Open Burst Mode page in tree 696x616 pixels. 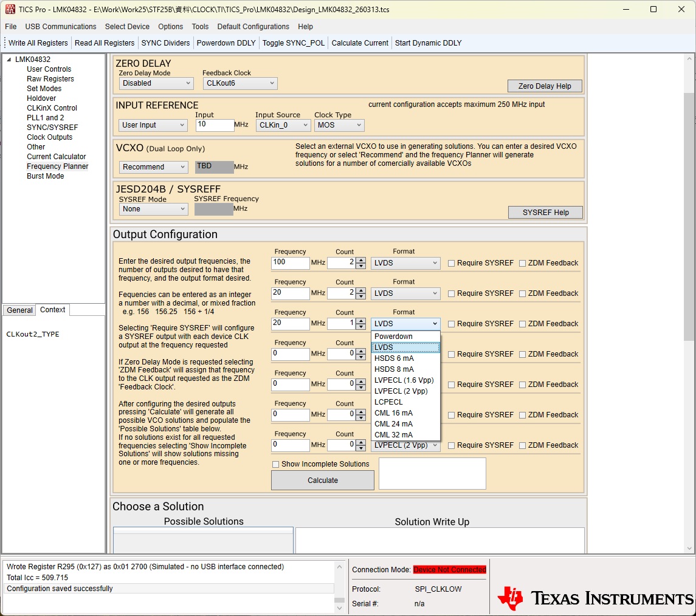point(45,176)
